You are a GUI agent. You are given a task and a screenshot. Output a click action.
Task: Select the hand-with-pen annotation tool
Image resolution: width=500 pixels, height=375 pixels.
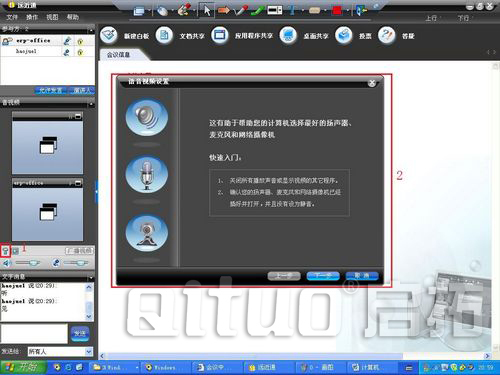click(x=184, y=10)
